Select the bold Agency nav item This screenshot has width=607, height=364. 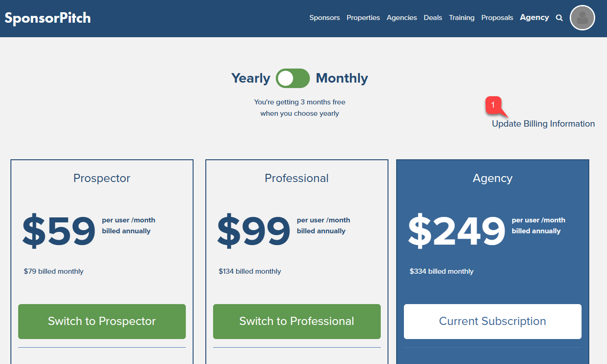pos(534,17)
